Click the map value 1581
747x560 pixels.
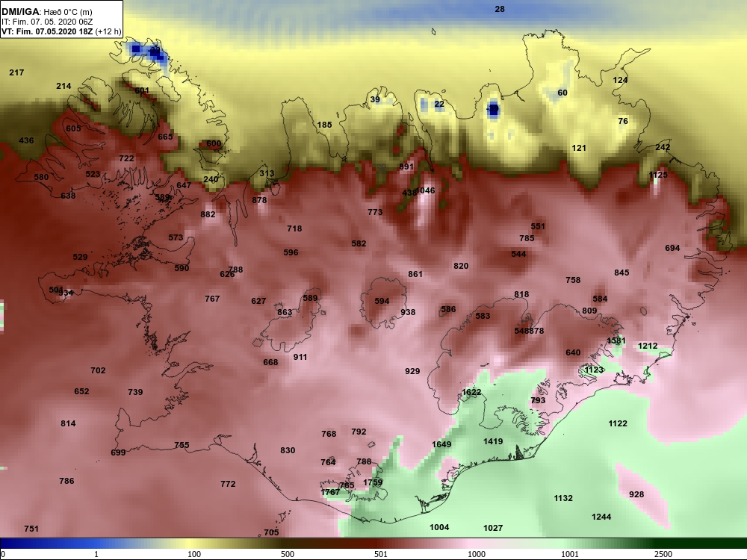click(x=616, y=341)
